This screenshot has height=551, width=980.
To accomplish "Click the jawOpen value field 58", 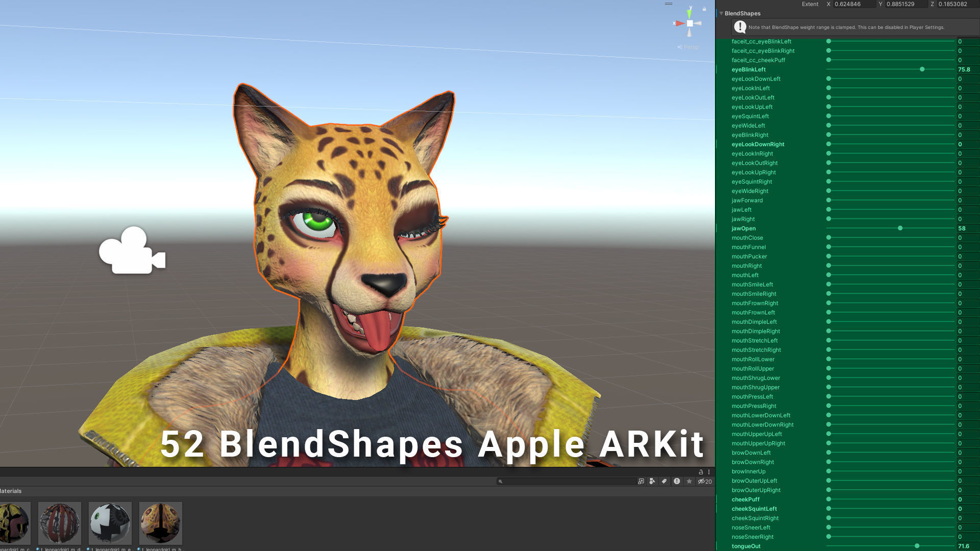I will [x=968, y=229].
